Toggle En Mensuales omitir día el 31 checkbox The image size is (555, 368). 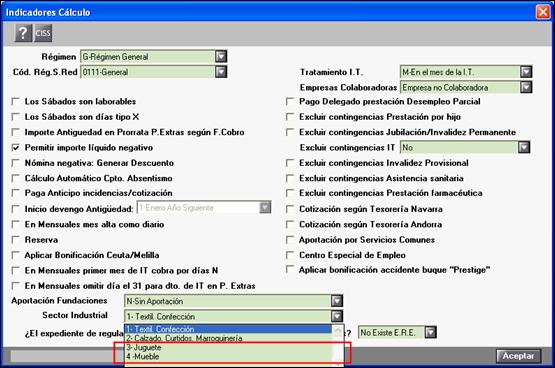coord(15,286)
